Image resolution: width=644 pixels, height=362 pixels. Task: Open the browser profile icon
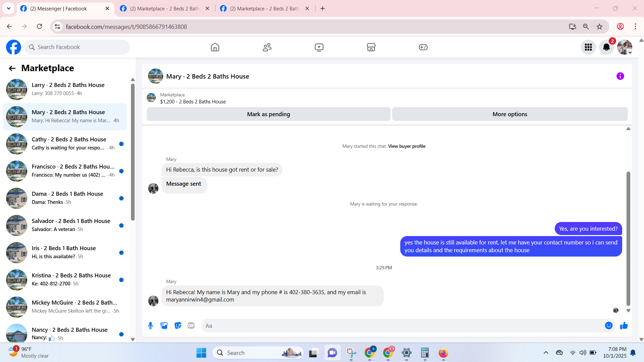coord(620,27)
